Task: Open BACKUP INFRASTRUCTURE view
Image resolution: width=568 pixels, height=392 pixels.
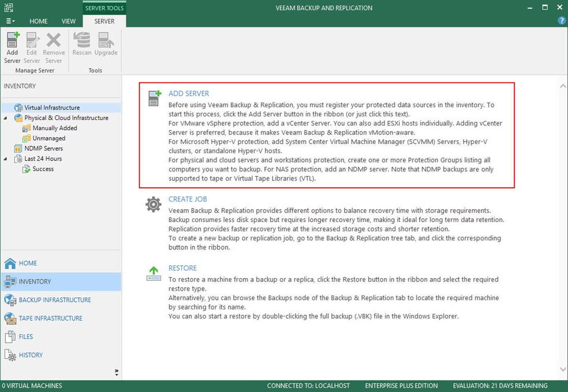Action: (x=61, y=300)
